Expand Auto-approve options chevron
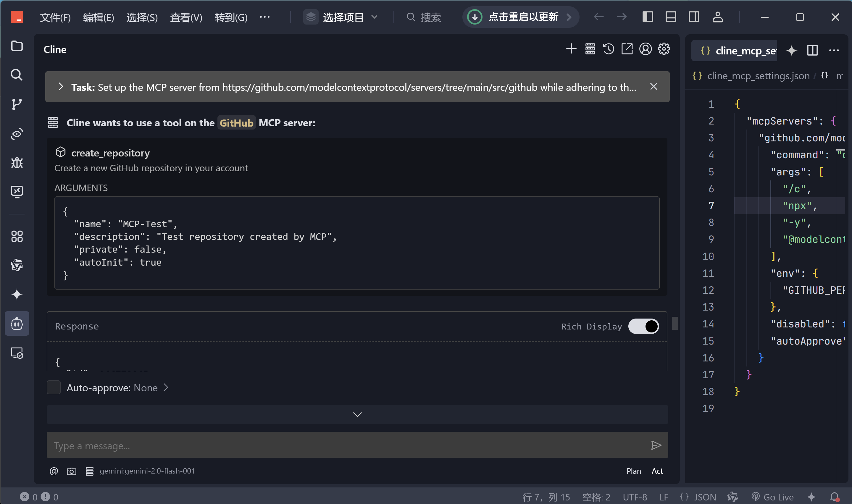The height and width of the screenshot is (504, 852). (x=166, y=387)
